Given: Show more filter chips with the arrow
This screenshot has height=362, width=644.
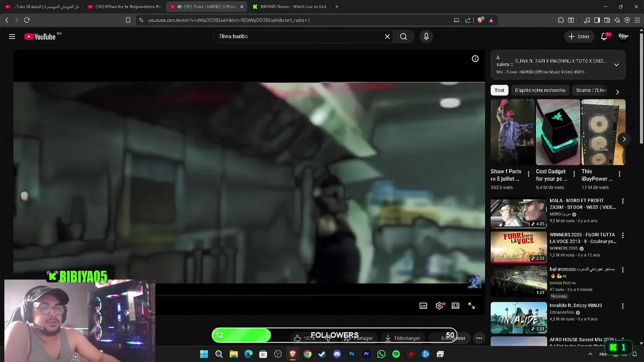Looking at the screenshot, I should point(617,92).
